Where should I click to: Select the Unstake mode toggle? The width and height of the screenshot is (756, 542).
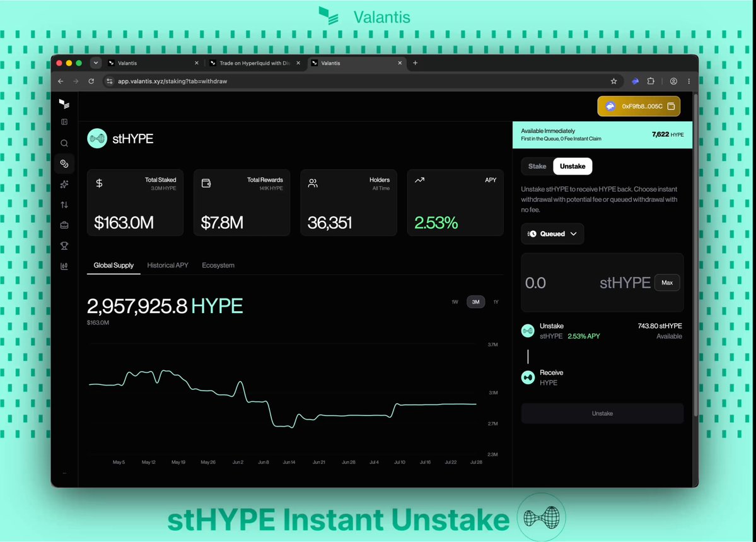[573, 166]
